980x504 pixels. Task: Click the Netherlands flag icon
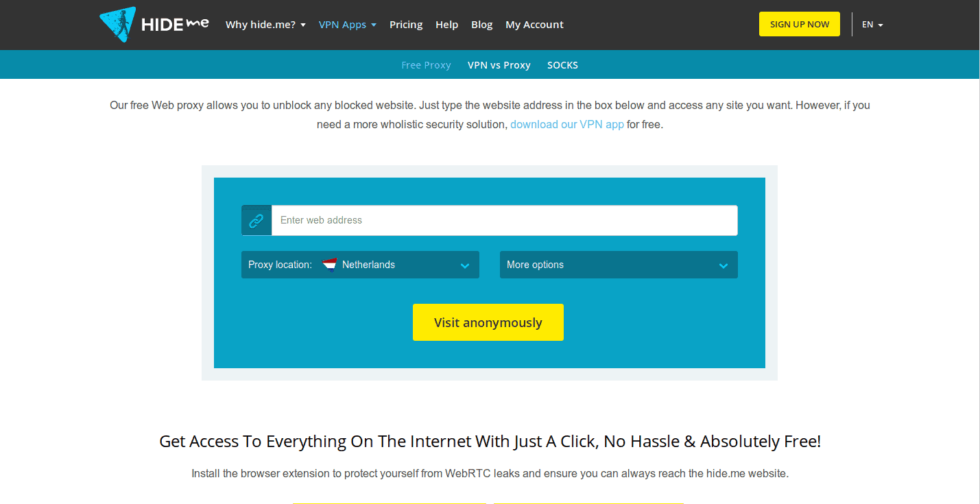tap(330, 265)
